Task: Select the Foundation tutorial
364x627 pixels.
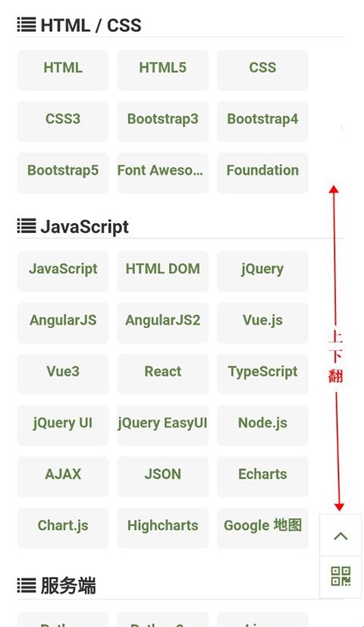Action: (262, 172)
